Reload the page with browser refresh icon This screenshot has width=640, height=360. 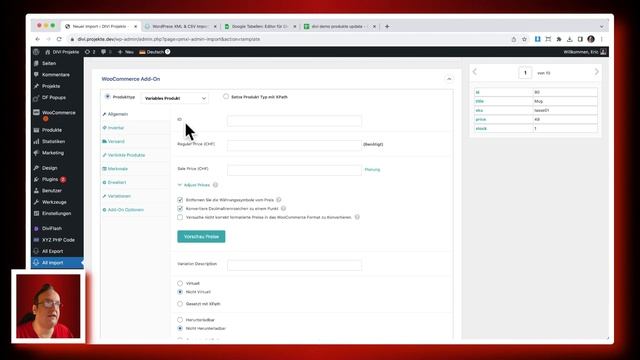click(x=59, y=39)
